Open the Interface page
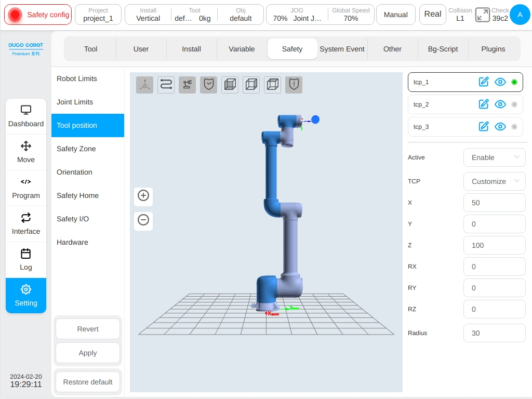The image size is (532, 399). pyautogui.click(x=26, y=224)
